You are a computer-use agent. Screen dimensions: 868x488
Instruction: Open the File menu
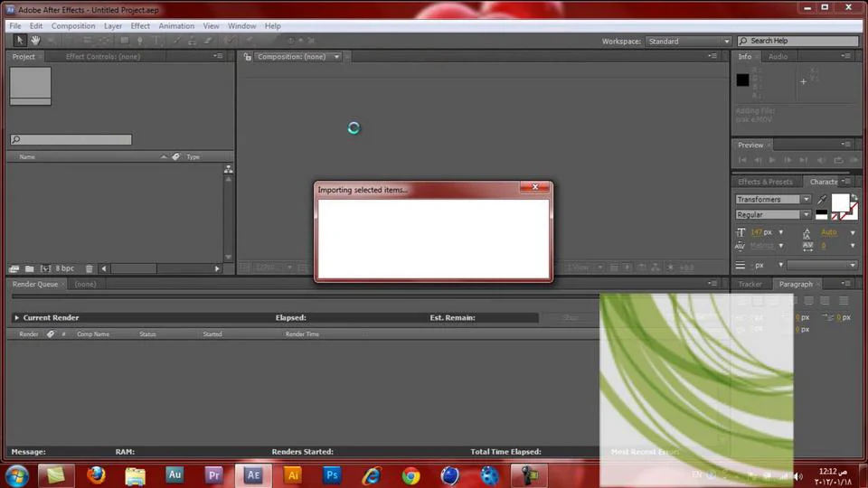tap(15, 26)
